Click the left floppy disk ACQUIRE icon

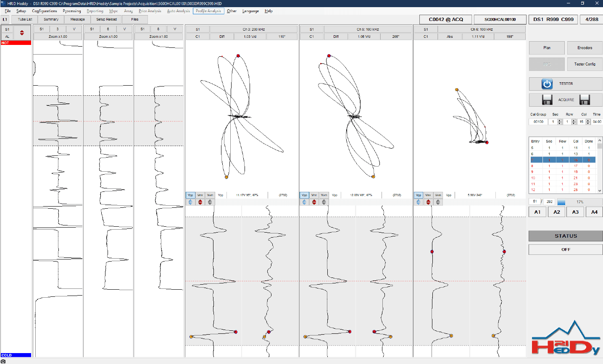point(547,100)
